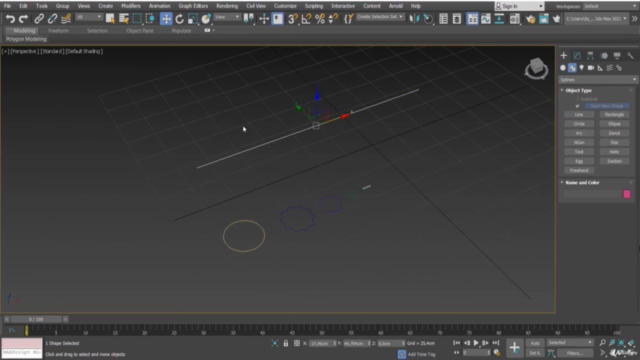Open the Scene Explorer icon
The image size is (640, 360).
click(x=443, y=19)
